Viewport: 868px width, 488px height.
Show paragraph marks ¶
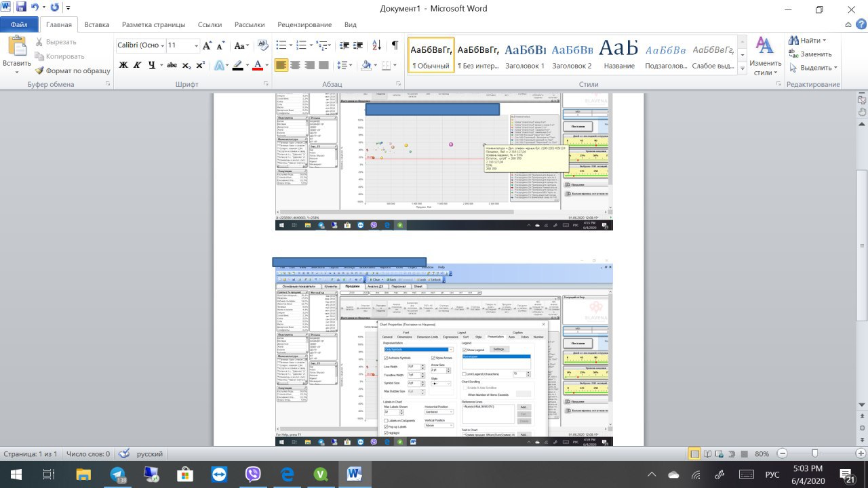395,46
